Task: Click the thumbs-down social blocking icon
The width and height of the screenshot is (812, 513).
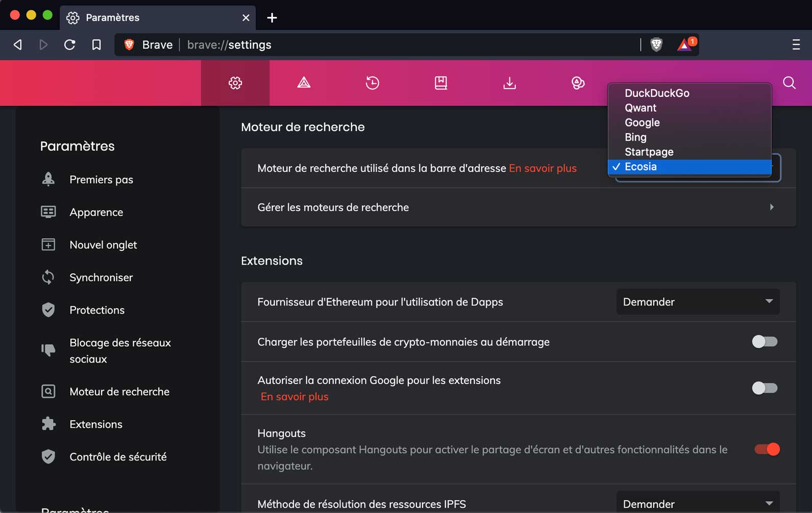Action: [48, 350]
